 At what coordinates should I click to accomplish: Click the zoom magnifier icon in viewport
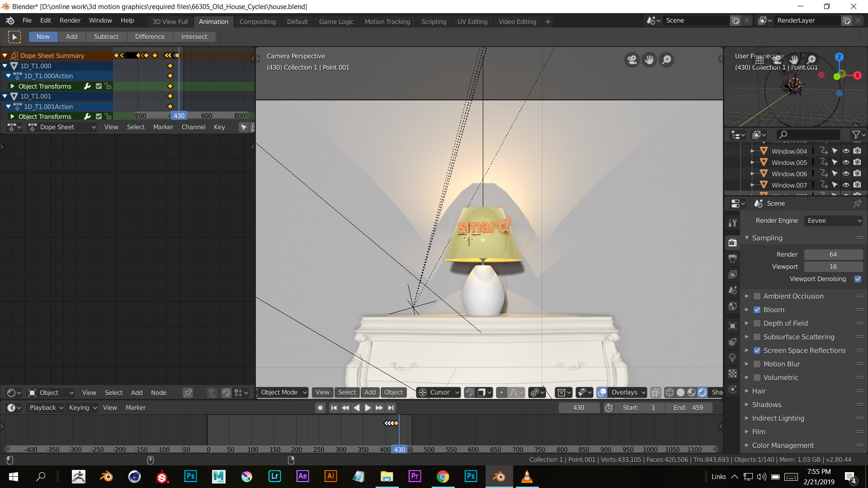[x=666, y=60]
